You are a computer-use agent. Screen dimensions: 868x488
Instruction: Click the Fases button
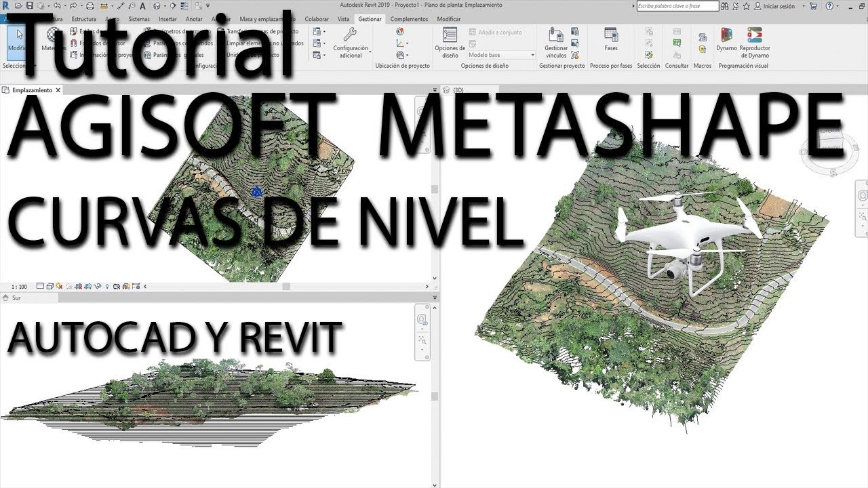pyautogui.click(x=611, y=40)
